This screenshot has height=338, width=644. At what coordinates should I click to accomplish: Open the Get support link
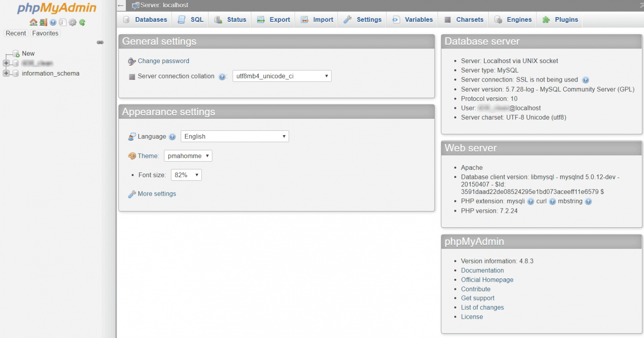click(478, 299)
